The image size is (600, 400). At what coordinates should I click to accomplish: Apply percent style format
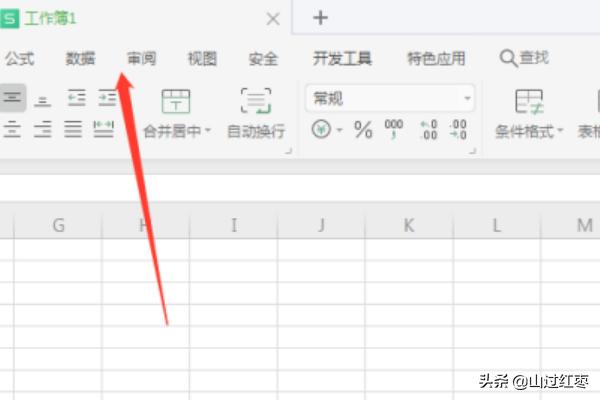click(x=363, y=129)
